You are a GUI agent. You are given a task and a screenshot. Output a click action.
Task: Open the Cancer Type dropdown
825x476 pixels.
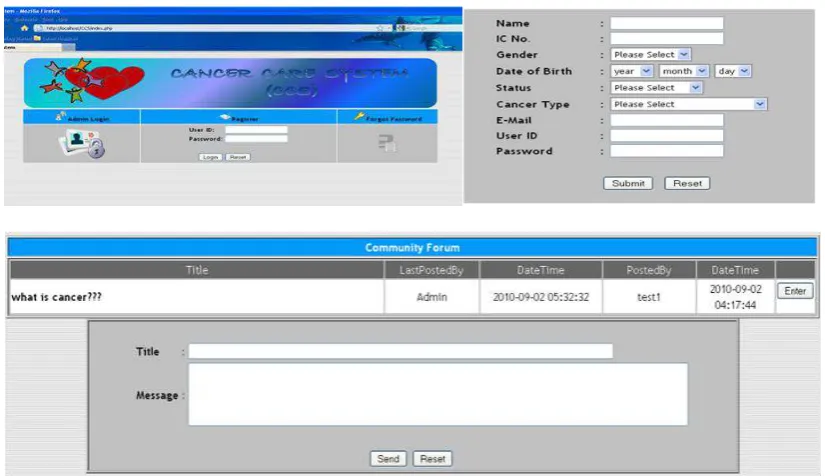point(689,104)
